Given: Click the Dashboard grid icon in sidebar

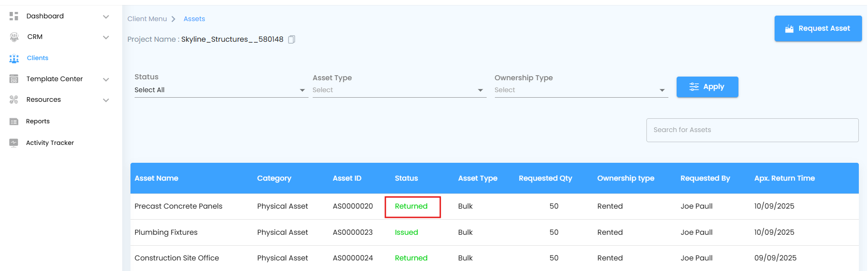Looking at the screenshot, I should (x=14, y=16).
